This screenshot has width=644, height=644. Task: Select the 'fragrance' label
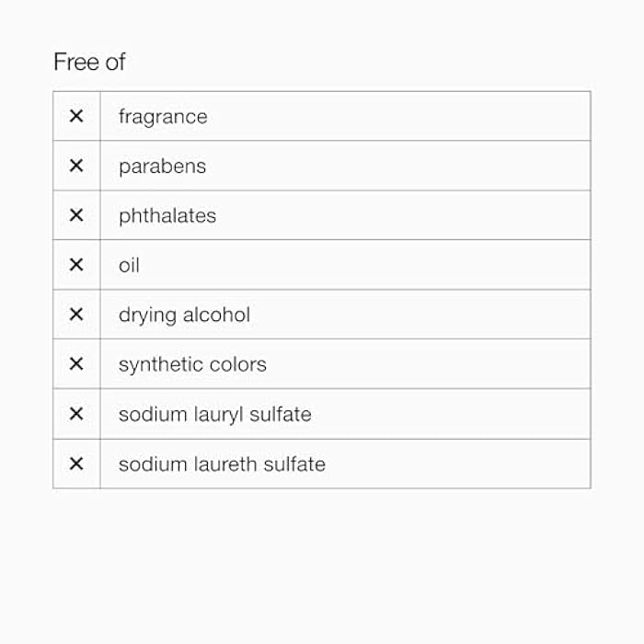163,117
